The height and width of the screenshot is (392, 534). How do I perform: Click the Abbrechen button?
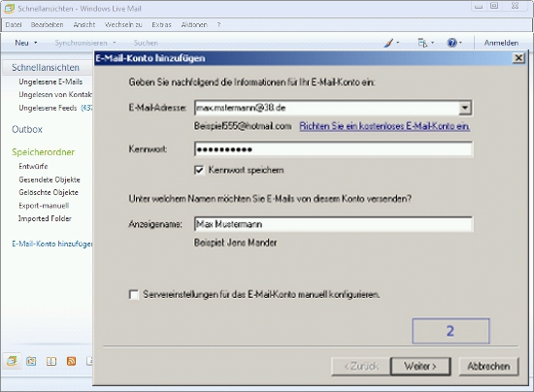coord(488,367)
